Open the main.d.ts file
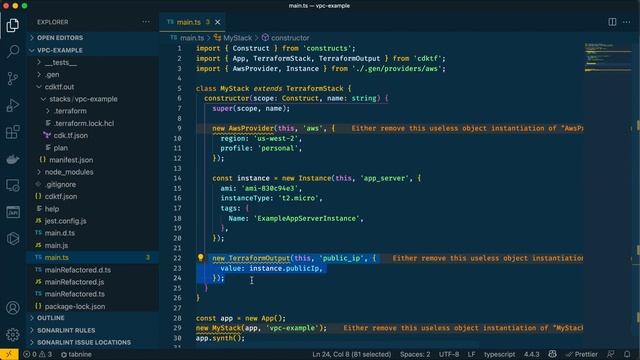Image resolution: width=640 pixels, height=360 pixels. [x=60, y=233]
